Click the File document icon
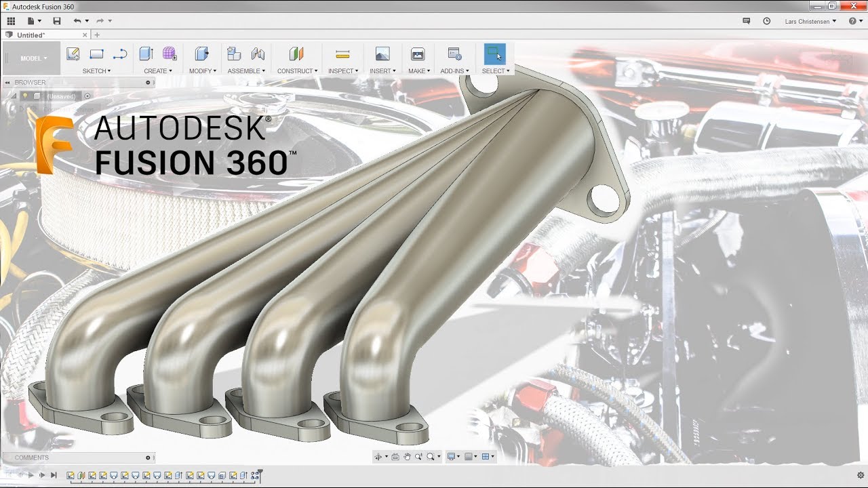 pyautogui.click(x=31, y=21)
